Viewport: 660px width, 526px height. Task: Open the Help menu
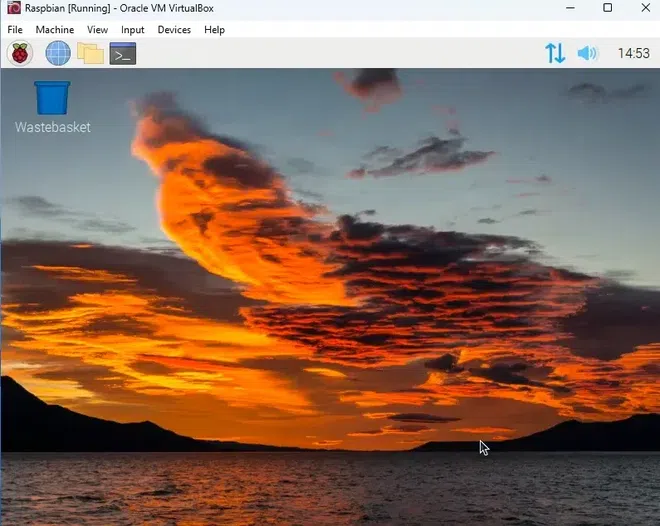click(215, 30)
